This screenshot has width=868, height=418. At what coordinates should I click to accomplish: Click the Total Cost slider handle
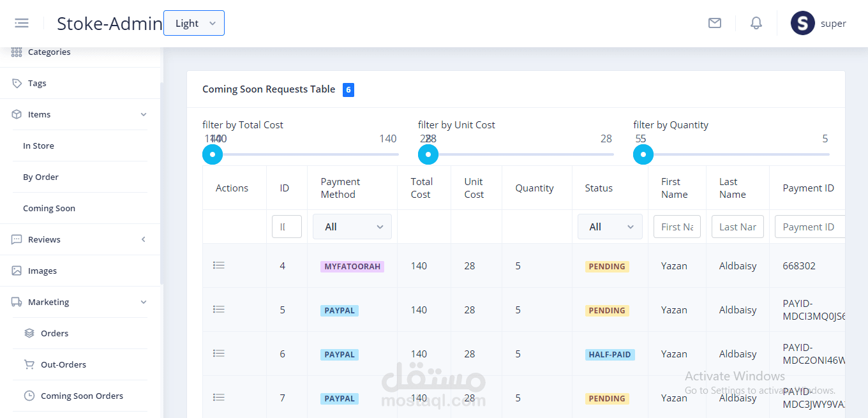(x=213, y=154)
